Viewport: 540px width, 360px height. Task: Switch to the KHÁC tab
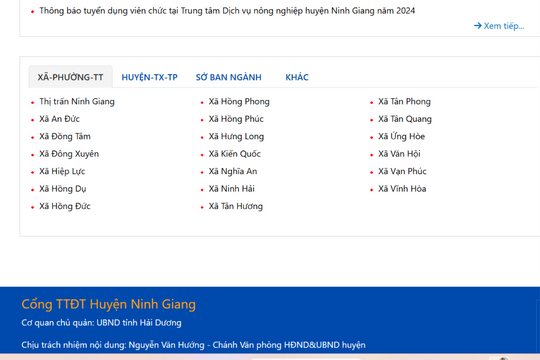[297, 77]
